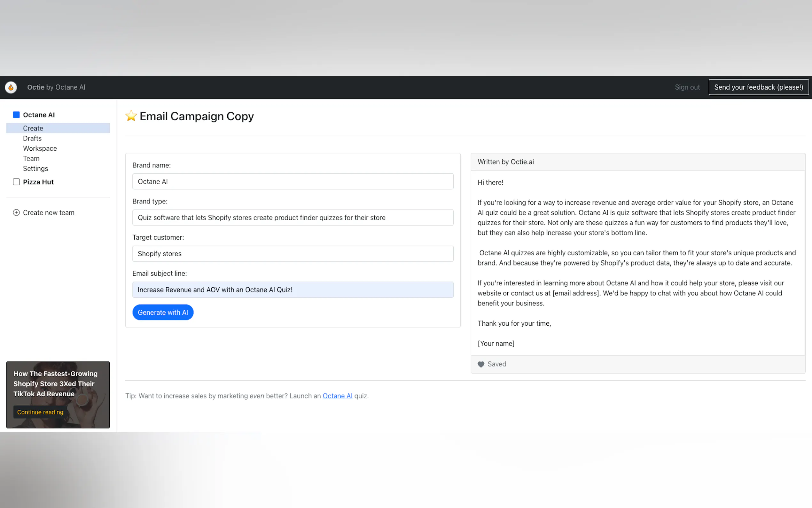Viewport: 812px width, 508px height.
Task: Click Send your feedback button
Action: pyautogui.click(x=758, y=87)
